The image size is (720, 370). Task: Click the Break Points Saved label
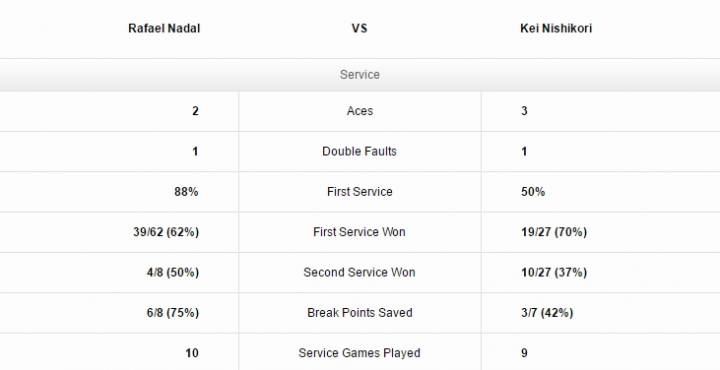tap(360, 313)
